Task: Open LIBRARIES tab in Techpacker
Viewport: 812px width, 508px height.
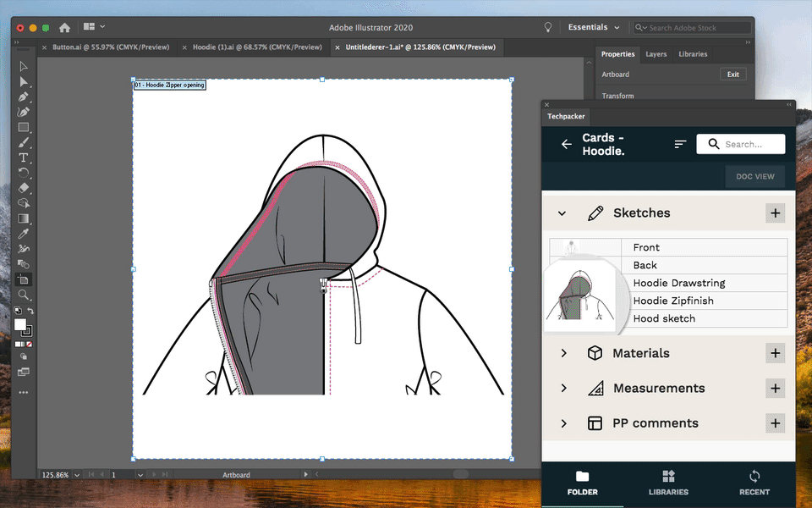Action: 668,484
